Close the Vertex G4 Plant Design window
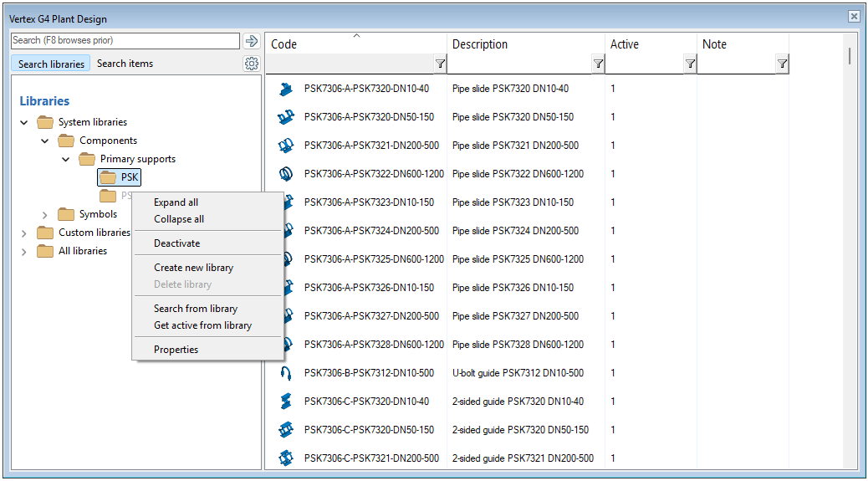 pos(854,16)
